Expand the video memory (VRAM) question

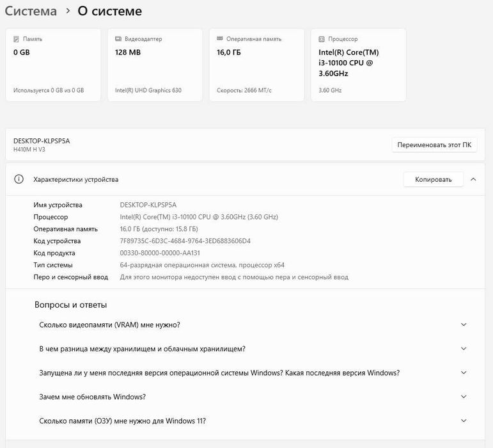[464, 325]
